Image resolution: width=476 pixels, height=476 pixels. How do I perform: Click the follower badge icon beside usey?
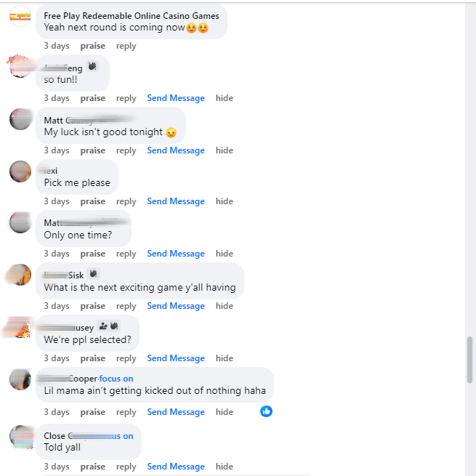103,326
